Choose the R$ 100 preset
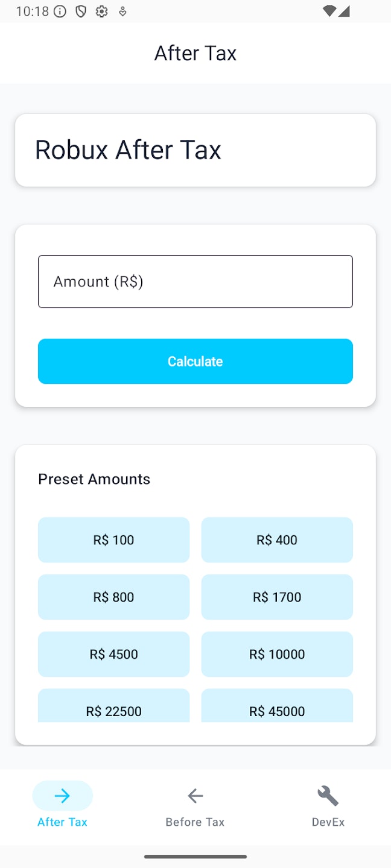The width and height of the screenshot is (391, 868). [x=113, y=539]
